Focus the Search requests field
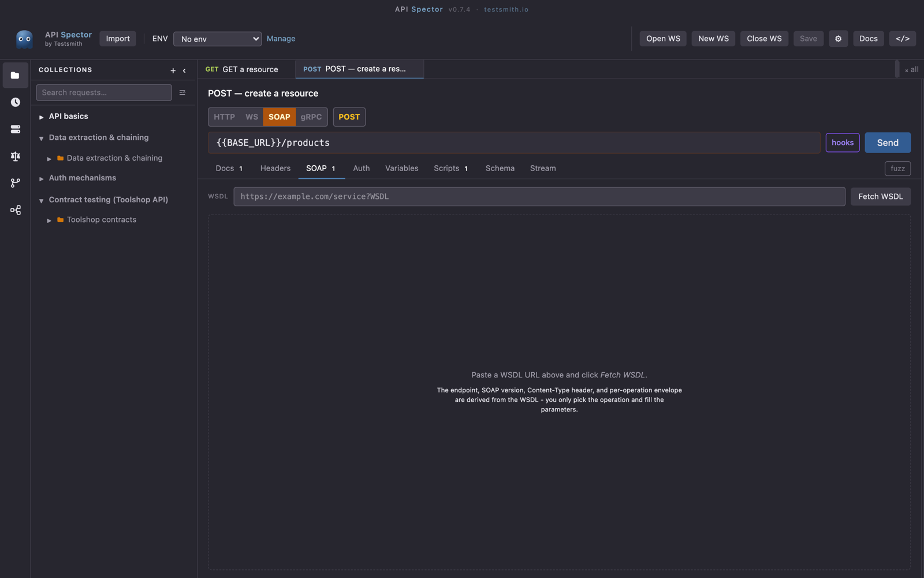The image size is (924, 578). (104, 92)
